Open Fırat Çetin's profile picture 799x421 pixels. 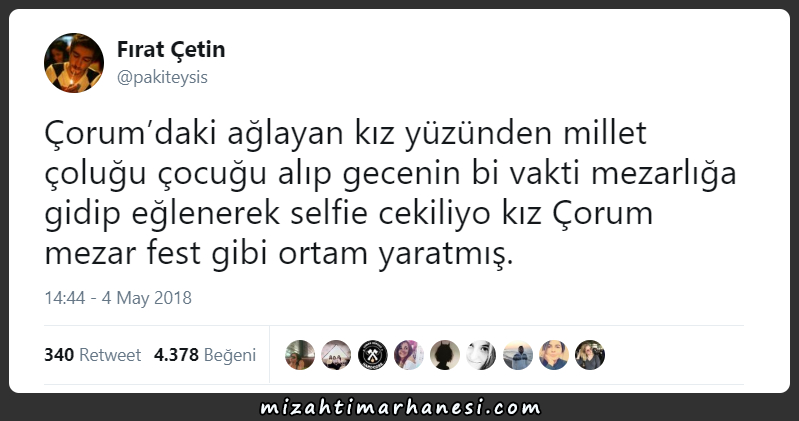74,63
